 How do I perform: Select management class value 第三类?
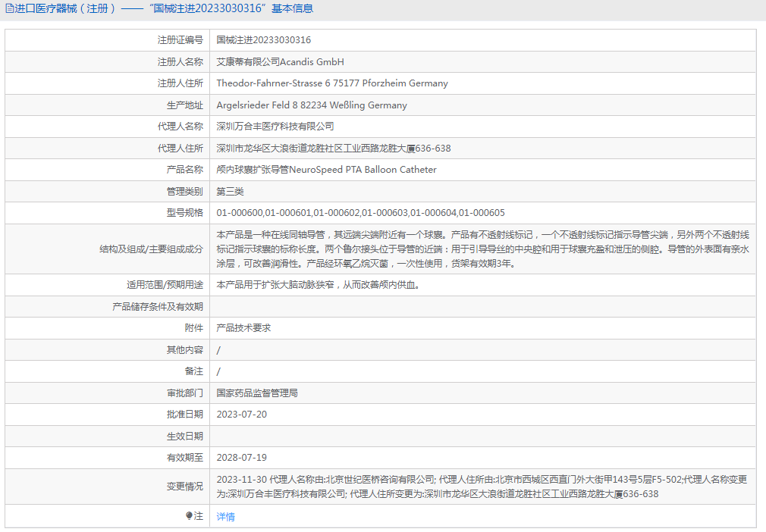pyautogui.click(x=230, y=191)
